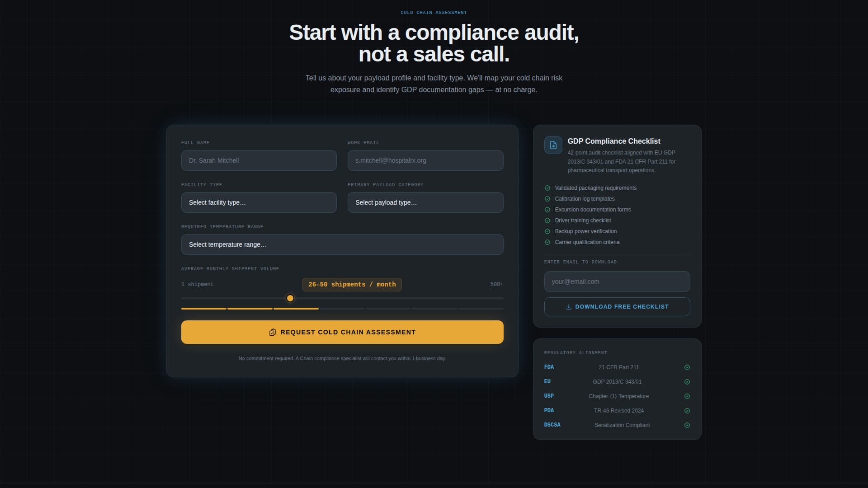Viewport: 868px width, 488px height.
Task: Open the primary payload category dropdown
Action: (x=425, y=202)
